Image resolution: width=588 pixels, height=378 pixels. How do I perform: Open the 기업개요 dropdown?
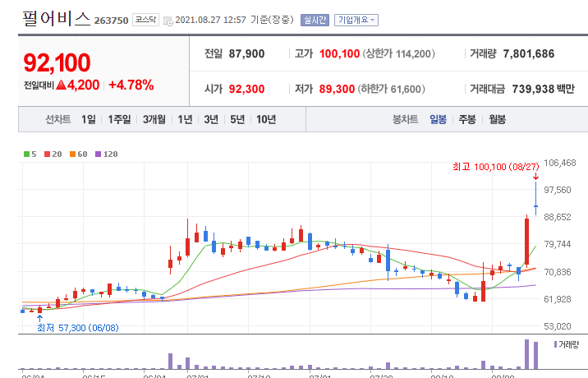click(356, 20)
